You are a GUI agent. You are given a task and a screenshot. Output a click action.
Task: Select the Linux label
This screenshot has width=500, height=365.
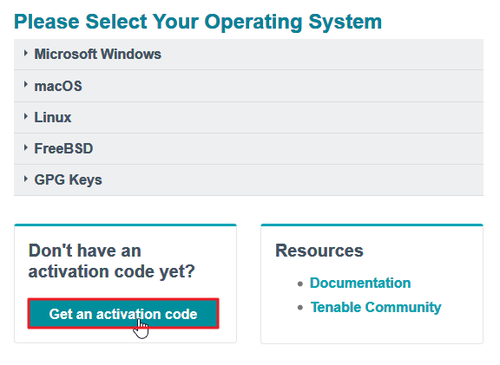pos(53,117)
